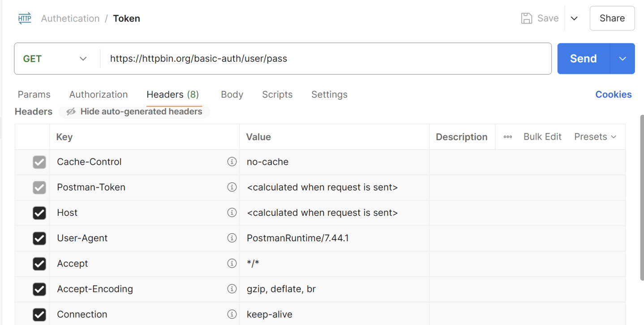Screen dimensions: 644x325
Task: Click the Token request name
Action: 126,18
